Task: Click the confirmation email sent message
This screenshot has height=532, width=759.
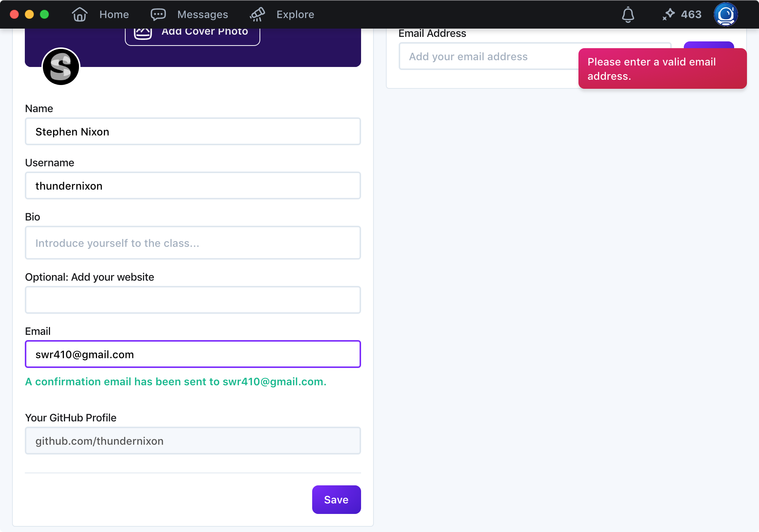Action: click(176, 382)
